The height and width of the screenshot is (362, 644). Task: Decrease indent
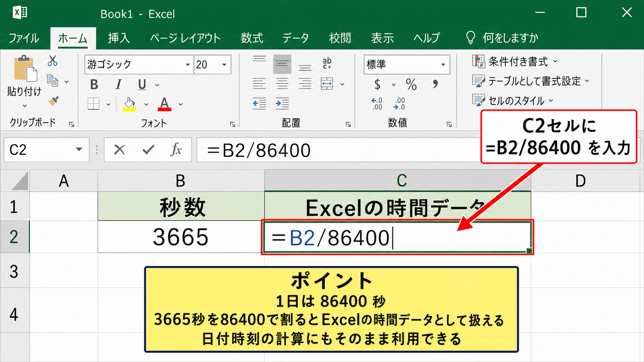pyautogui.click(x=259, y=103)
